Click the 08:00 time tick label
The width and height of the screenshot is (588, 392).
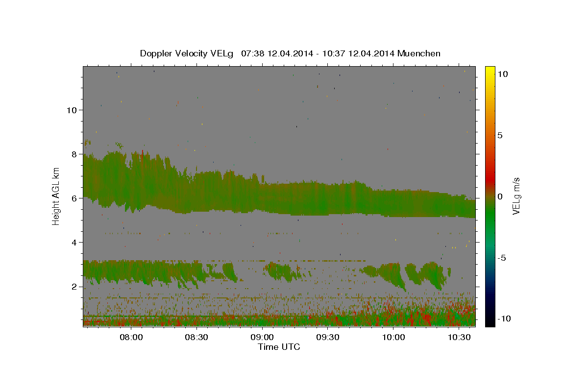coord(131,337)
